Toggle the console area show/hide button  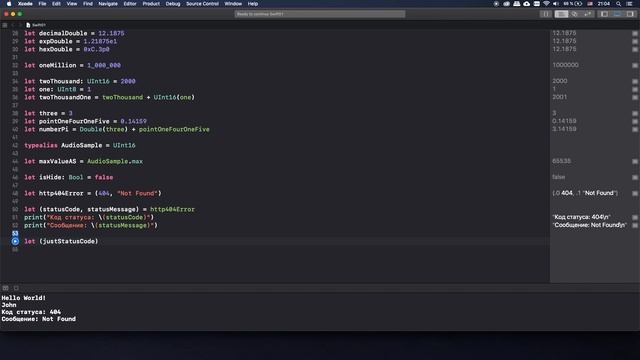[x=5, y=288]
